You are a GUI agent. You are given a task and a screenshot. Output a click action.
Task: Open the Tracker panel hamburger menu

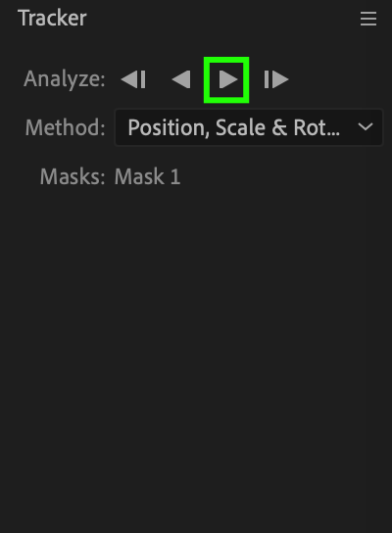(x=368, y=19)
